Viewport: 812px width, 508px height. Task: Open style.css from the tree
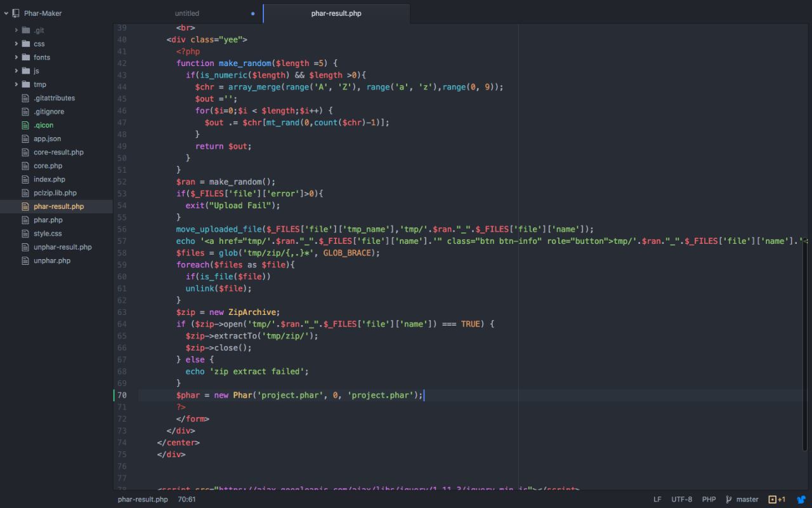point(48,234)
